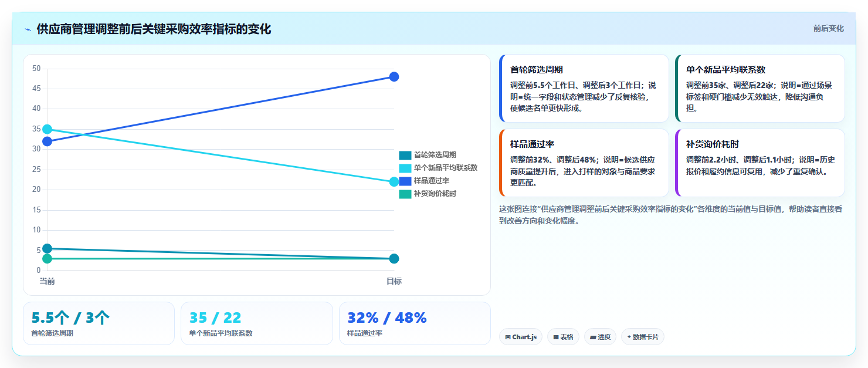Click 单个新品平均联系数 point at 当前 (35)
The width and height of the screenshot is (868, 368).
(48, 129)
